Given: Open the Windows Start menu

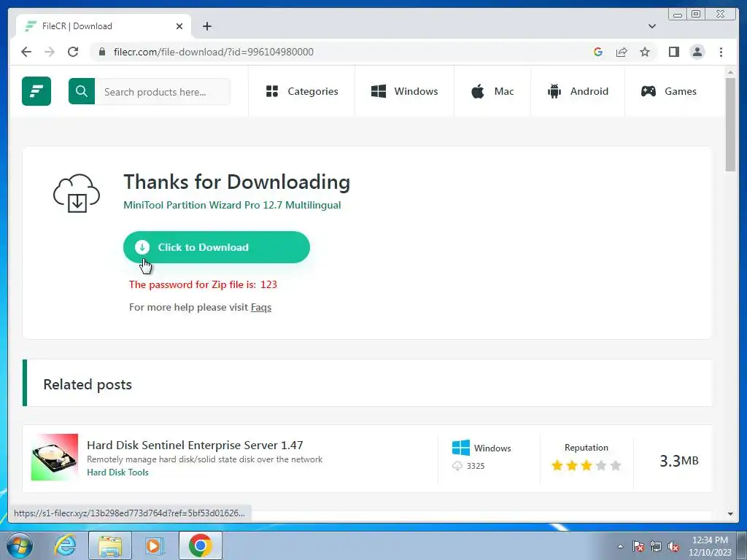Looking at the screenshot, I should (19, 545).
